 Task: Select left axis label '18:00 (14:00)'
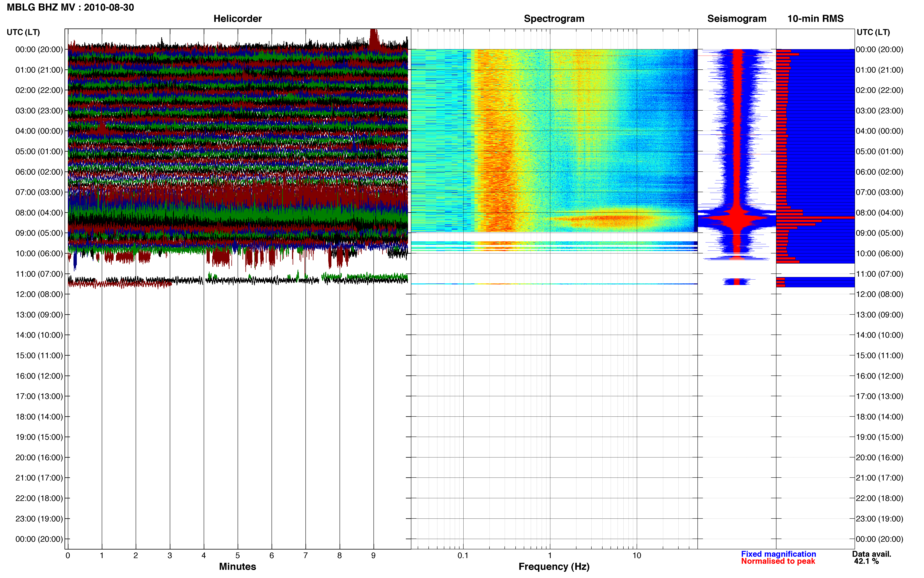(x=39, y=417)
